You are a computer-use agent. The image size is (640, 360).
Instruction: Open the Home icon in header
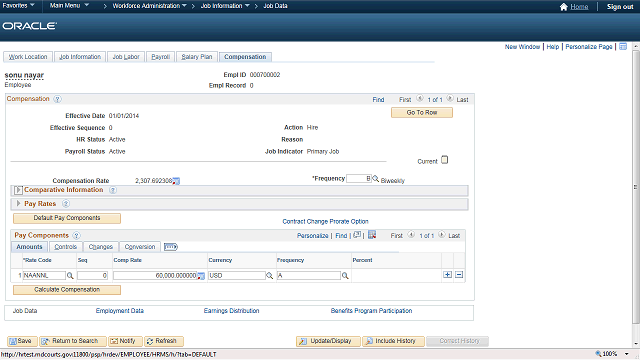pos(564,7)
